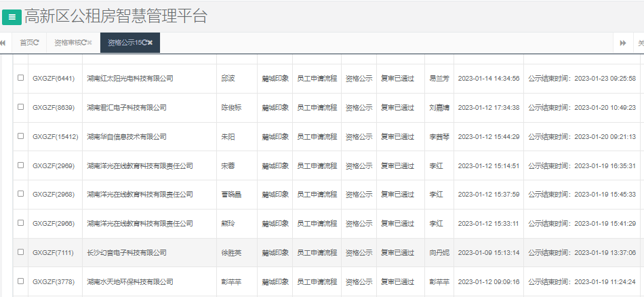Click 资格公示 cell in the 朱阳 row
The height and width of the screenshot is (297, 644).
[x=359, y=137]
